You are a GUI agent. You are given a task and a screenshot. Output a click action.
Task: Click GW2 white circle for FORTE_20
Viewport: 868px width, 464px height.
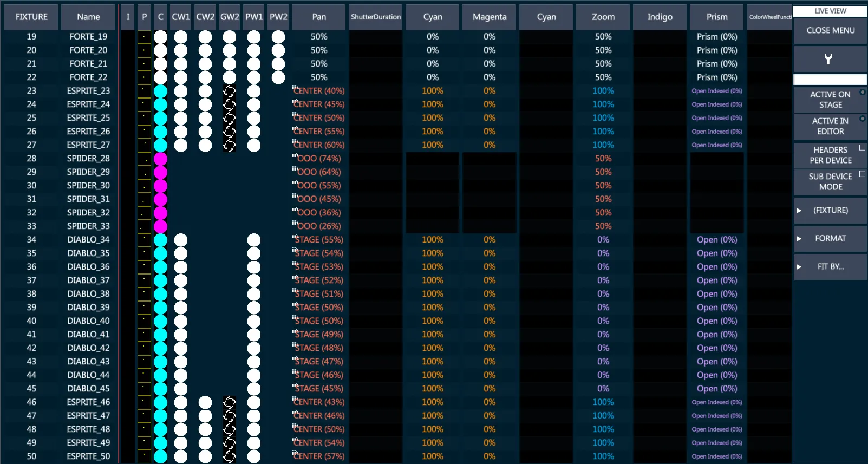(230, 50)
